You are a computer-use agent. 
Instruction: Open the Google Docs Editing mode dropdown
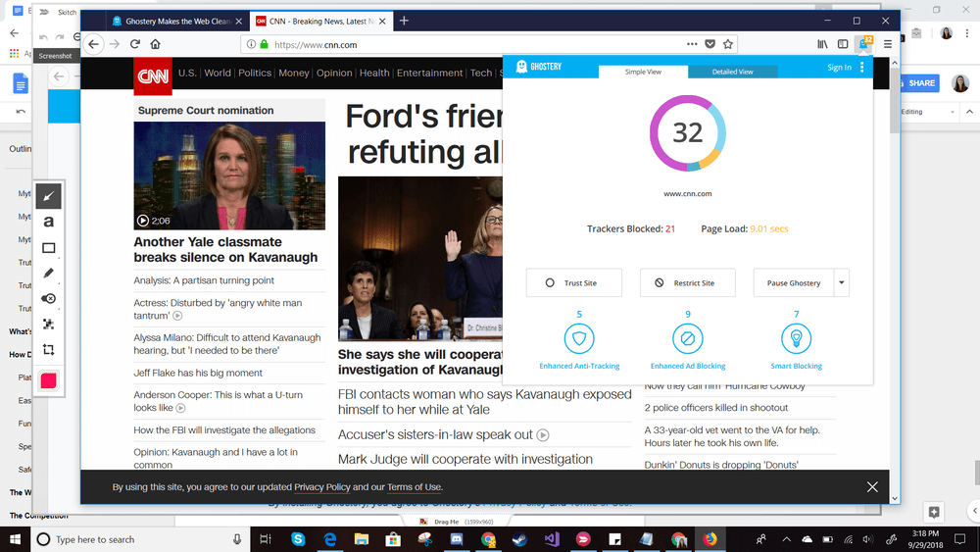928,112
